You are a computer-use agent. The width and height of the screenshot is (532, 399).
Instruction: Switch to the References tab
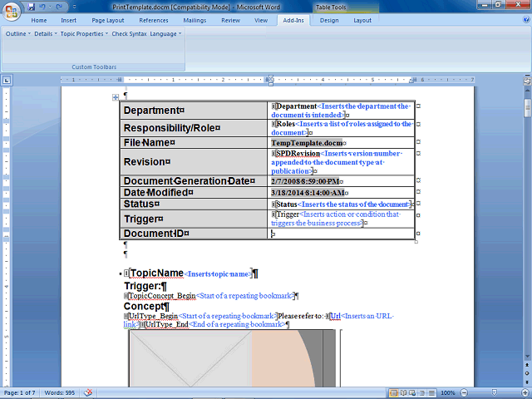pos(154,20)
